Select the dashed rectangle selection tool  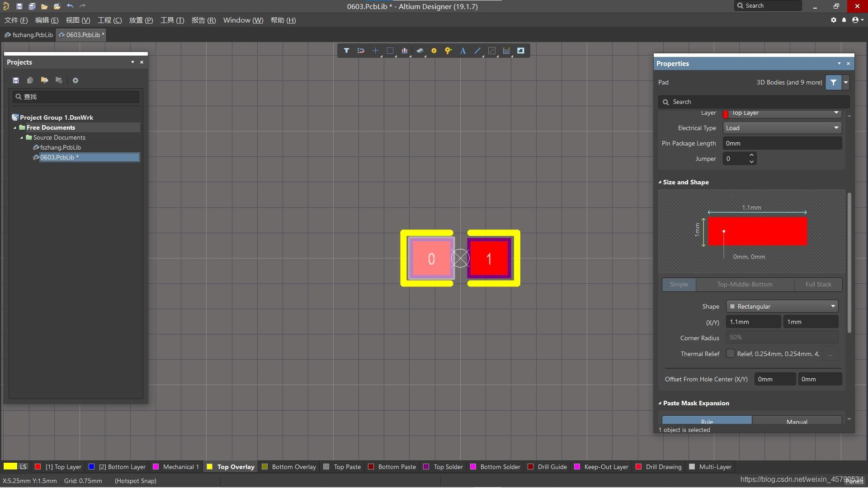coord(390,51)
